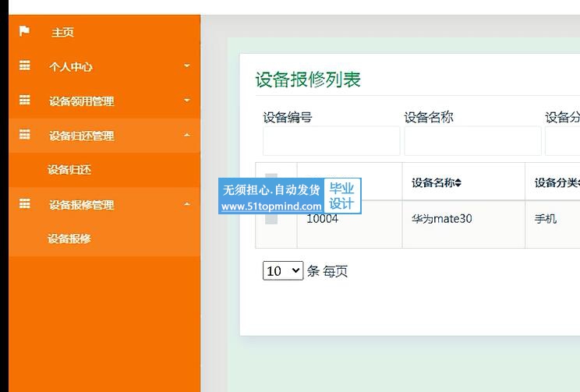This screenshot has height=392, width=580.
Task: Visit the www.51topmind.com watermark link
Action: 271,207
